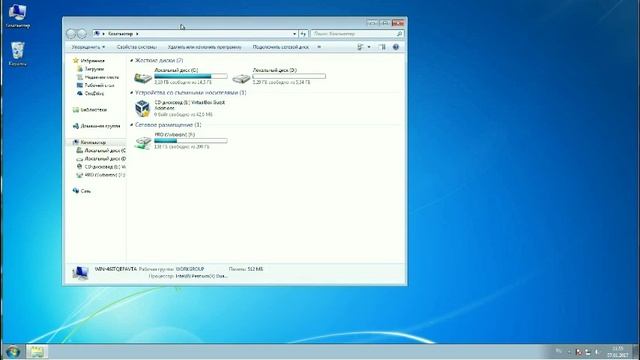Click the HRD network drive usage bar

pyautogui.click(x=191, y=141)
